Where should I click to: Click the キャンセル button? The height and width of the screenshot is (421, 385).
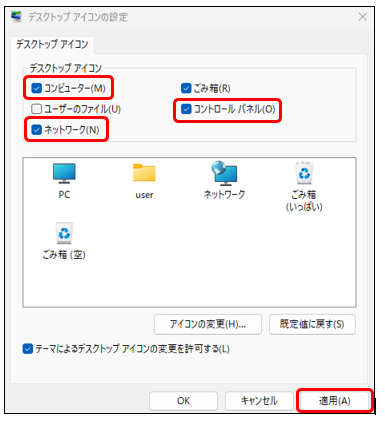point(259,400)
